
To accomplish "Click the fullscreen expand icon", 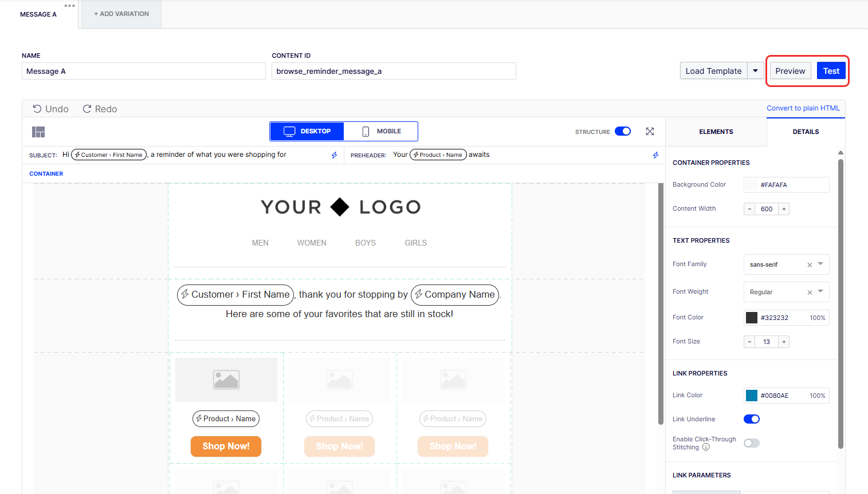I will tap(650, 132).
